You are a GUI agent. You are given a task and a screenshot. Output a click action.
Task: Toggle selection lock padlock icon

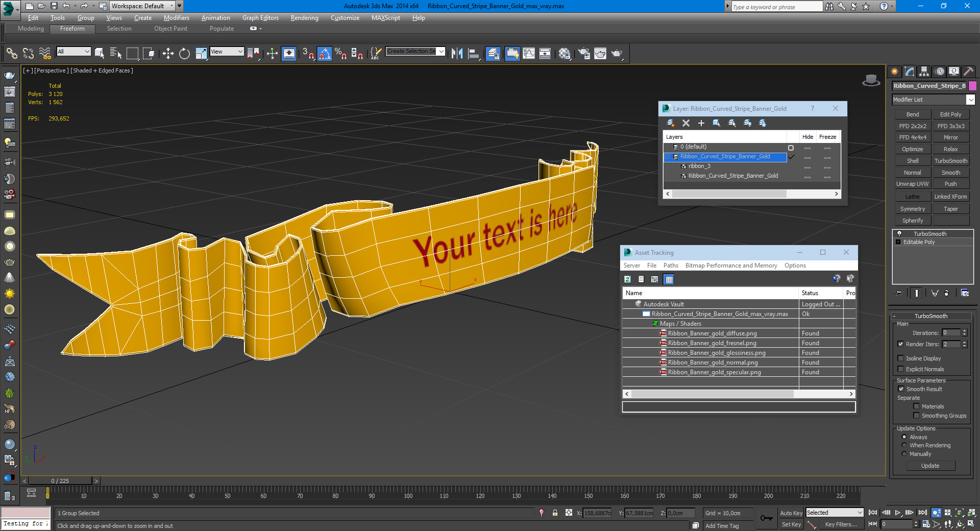coord(555,513)
